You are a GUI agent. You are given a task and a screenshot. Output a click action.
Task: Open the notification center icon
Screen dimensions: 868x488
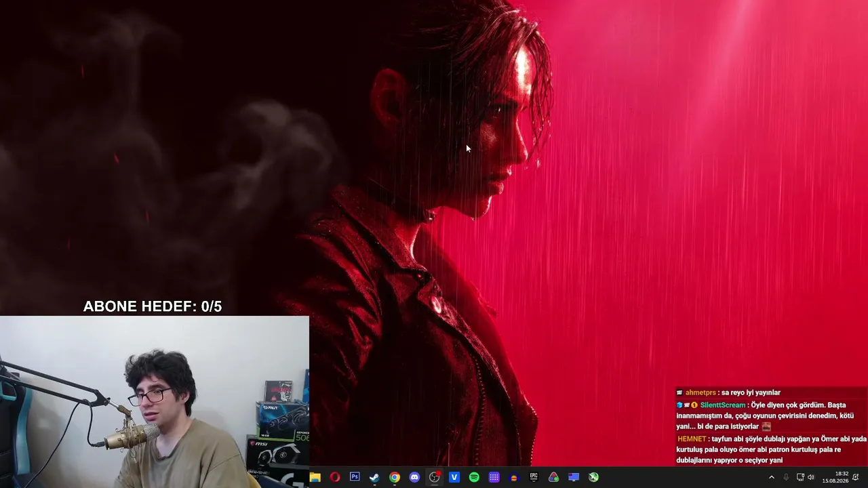coord(856,477)
